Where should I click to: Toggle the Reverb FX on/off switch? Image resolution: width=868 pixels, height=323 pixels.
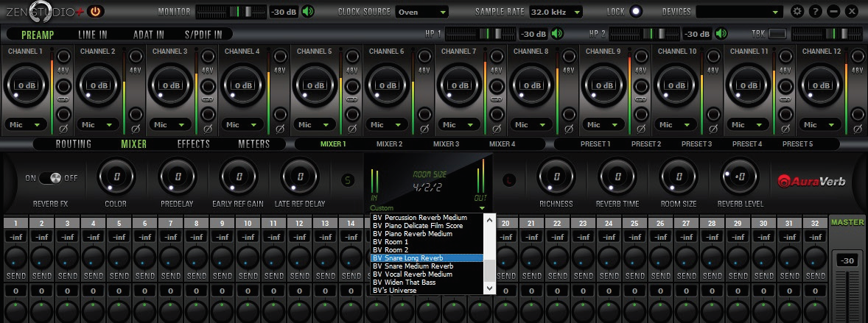(51, 178)
